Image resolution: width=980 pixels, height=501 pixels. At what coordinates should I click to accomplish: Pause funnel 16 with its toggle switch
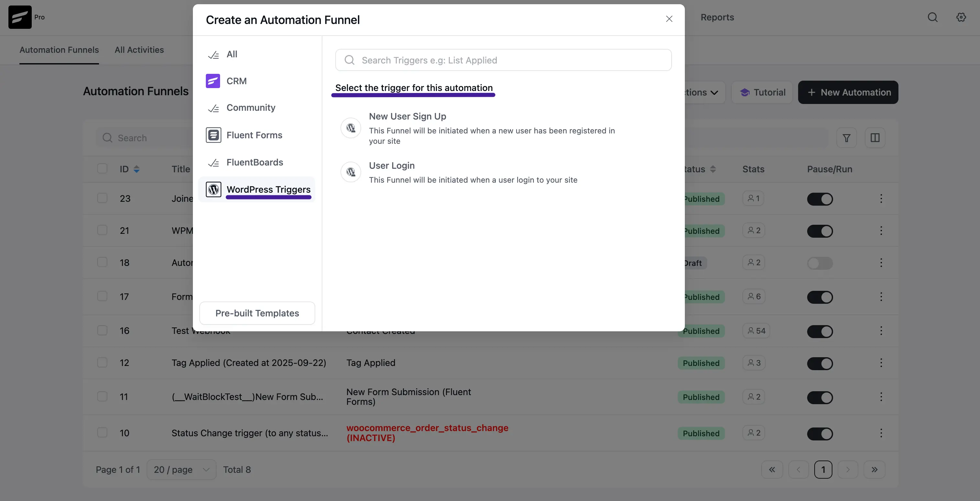point(820,332)
